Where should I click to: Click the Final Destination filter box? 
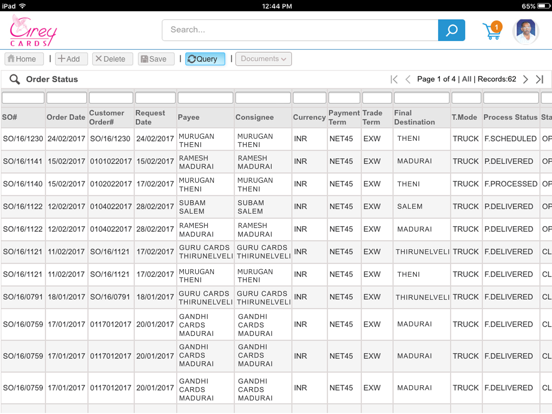click(422, 98)
